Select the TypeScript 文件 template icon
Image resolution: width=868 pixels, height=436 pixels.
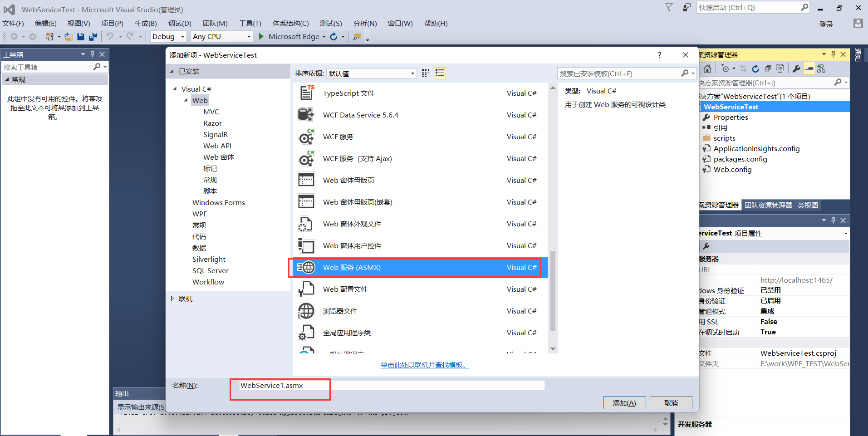tap(306, 93)
